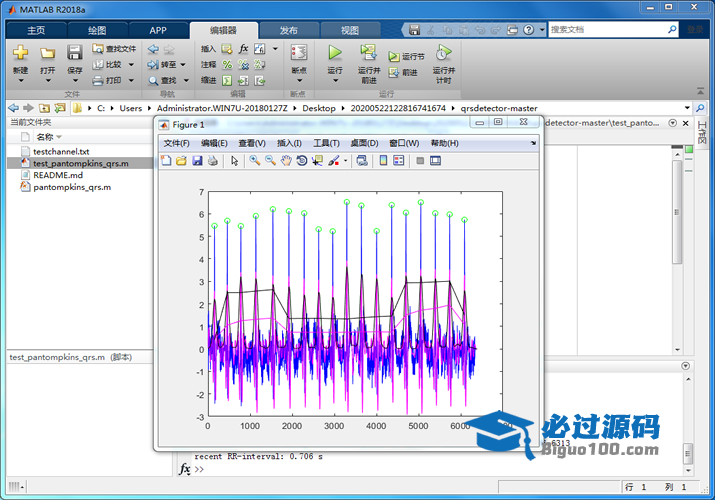The height and width of the screenshot is (500, 715).
Task: Open 插入(I) menu in Figure 1
Action: click(x=289, y=143)
